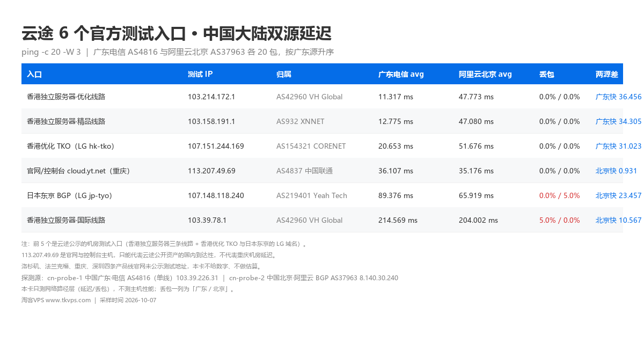
Task: Select the 香港独立服务器·国际线路 entry name
Action: pyautogui.click(x=66, y=221)
